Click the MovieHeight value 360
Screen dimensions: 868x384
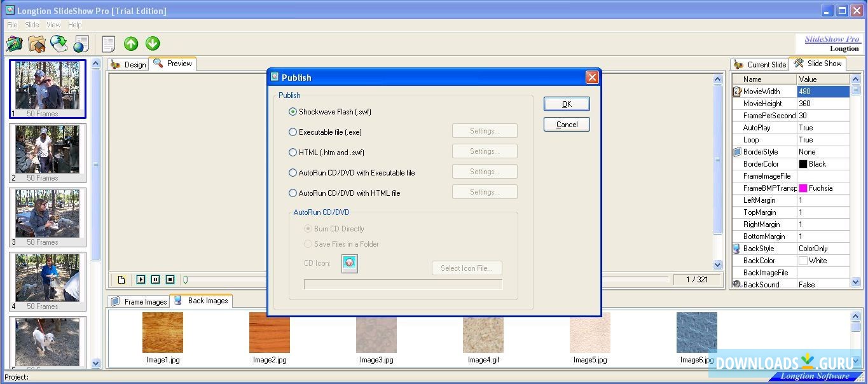click(823, 104)
